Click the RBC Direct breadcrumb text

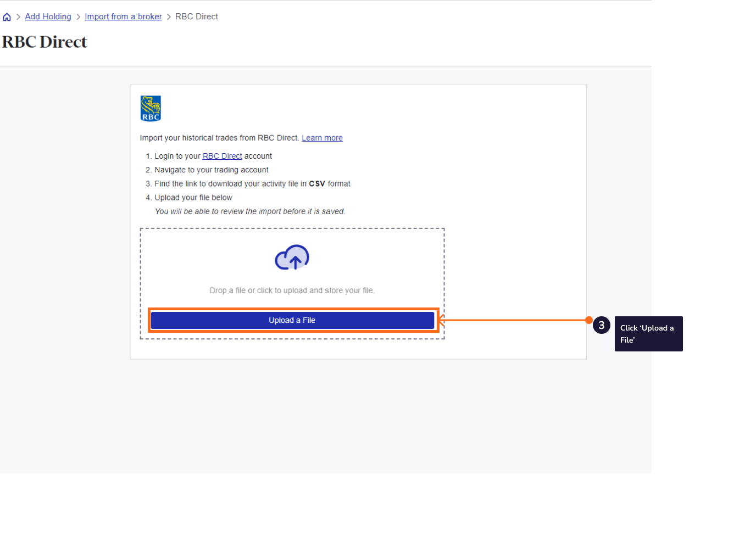[x=197, y=16]
